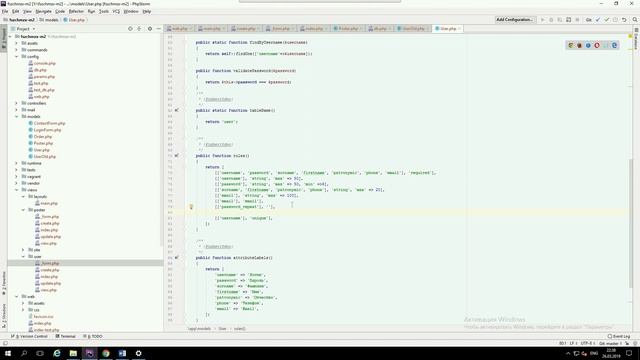Switch to the UserOld.php editor tab

(413, 29)
